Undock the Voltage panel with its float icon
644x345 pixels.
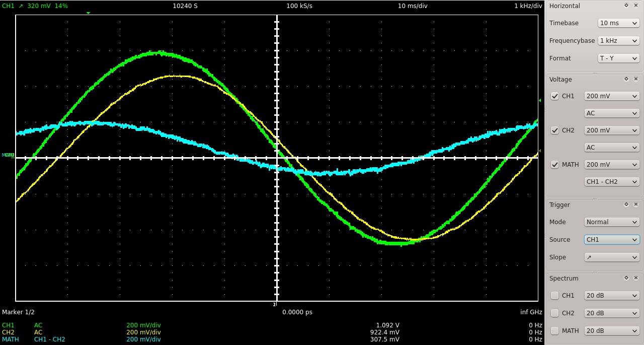[x=626, y=79]
